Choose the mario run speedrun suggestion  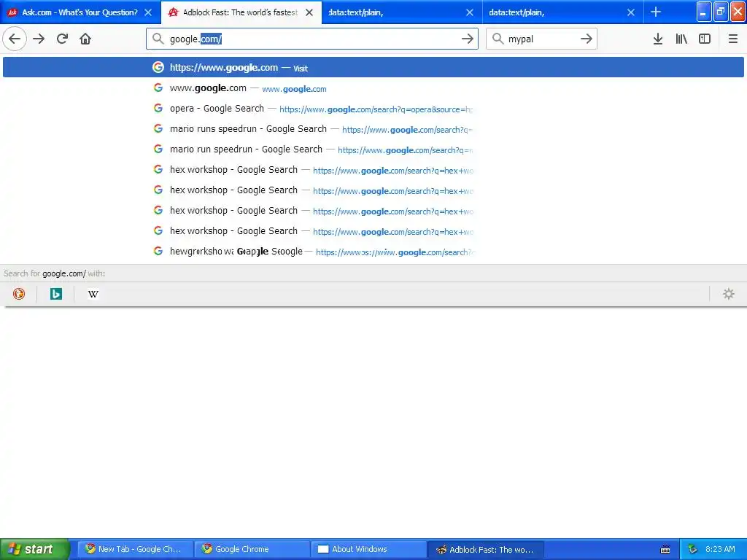[373, 149]
